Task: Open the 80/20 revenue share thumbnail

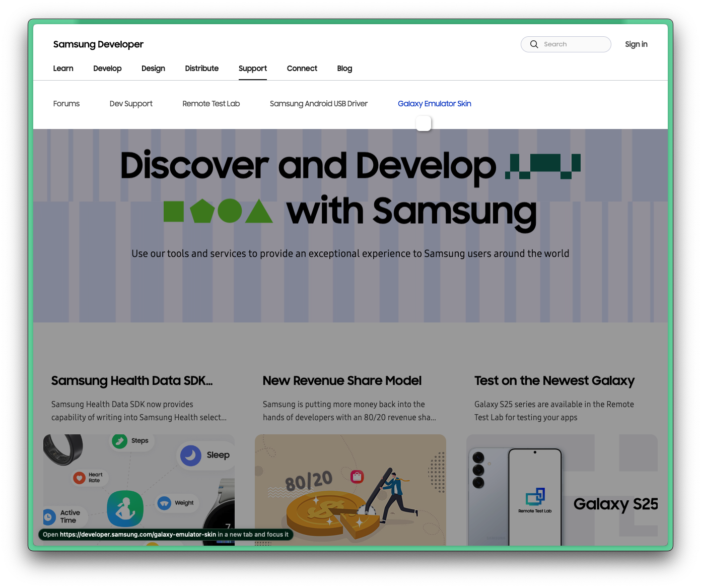Action: pos(350,490)
